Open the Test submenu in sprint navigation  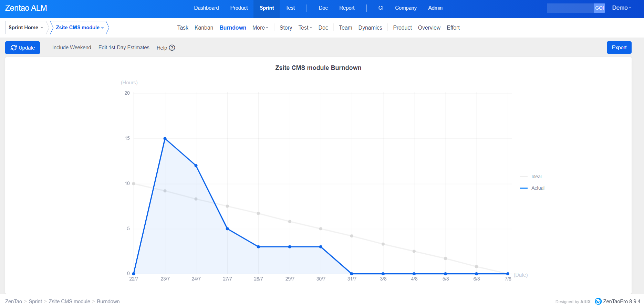pos(305,28)
